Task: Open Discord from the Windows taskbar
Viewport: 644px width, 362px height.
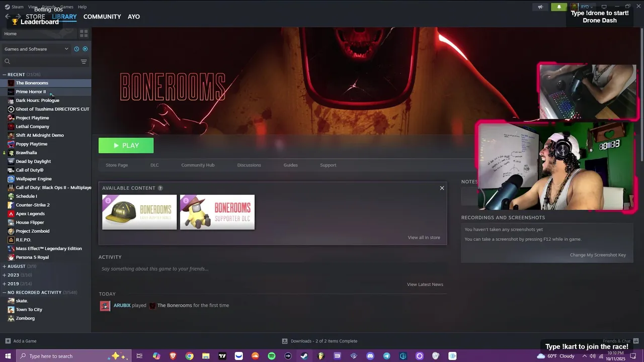Action: 370,356
